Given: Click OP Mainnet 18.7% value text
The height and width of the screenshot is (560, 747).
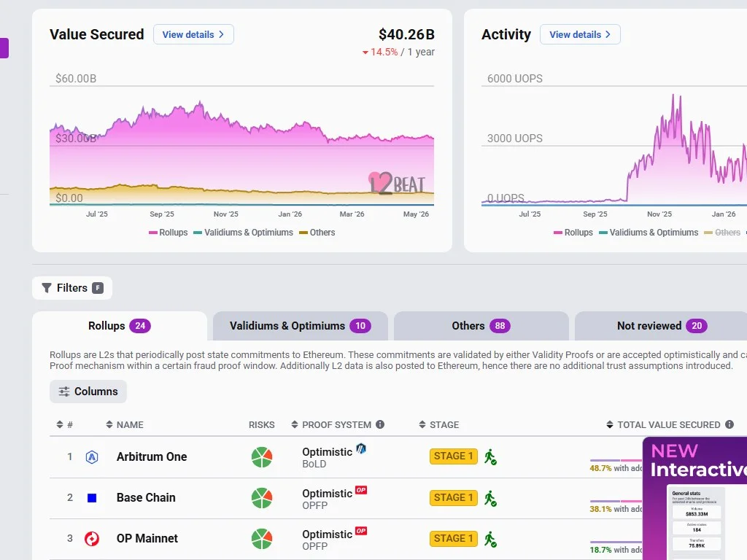Looking at the screenshot, I should click(x=600, y=550).
